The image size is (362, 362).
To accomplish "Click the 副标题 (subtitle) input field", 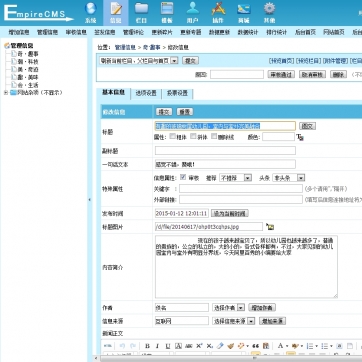I will coord(225,150).
